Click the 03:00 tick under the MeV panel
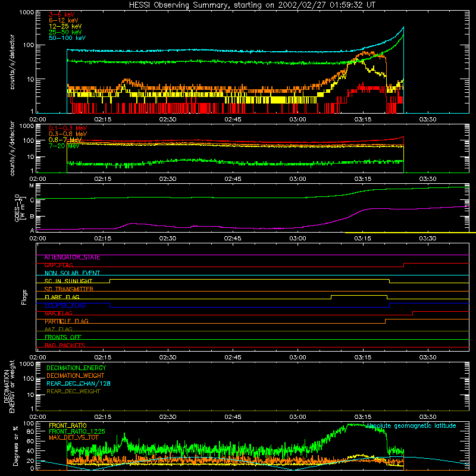This screenshot has width=476, height=476. (x=298, y=179)
